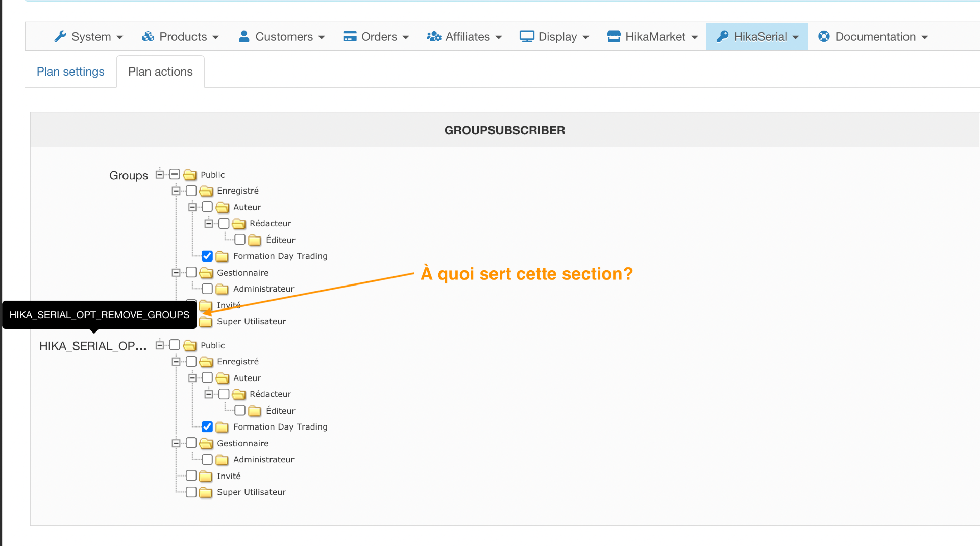Click the Documentation lifebuoy icon
The width and height of the screenshot is (980, 546).
tap(823, 36)
